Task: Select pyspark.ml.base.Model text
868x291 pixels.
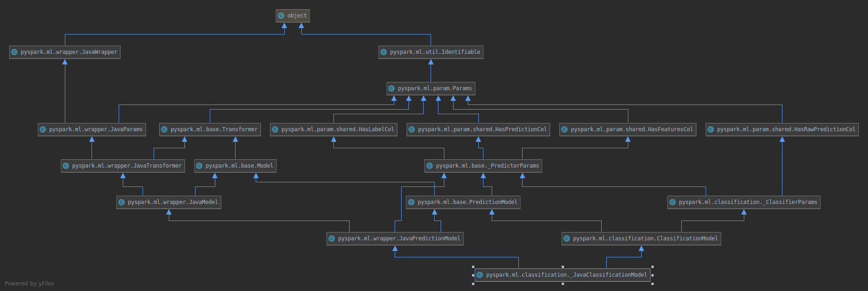Action: tap(239, 166)
